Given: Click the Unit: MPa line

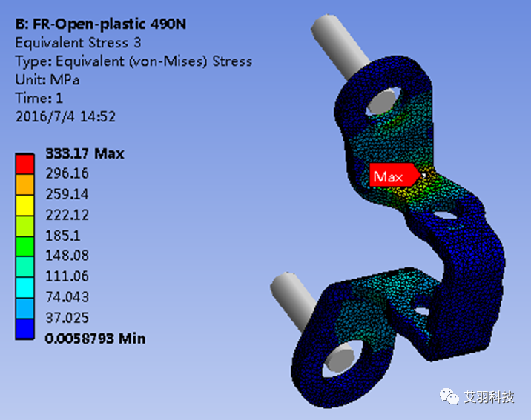Looking at the screenshot, I should click(x=47, y=80).
